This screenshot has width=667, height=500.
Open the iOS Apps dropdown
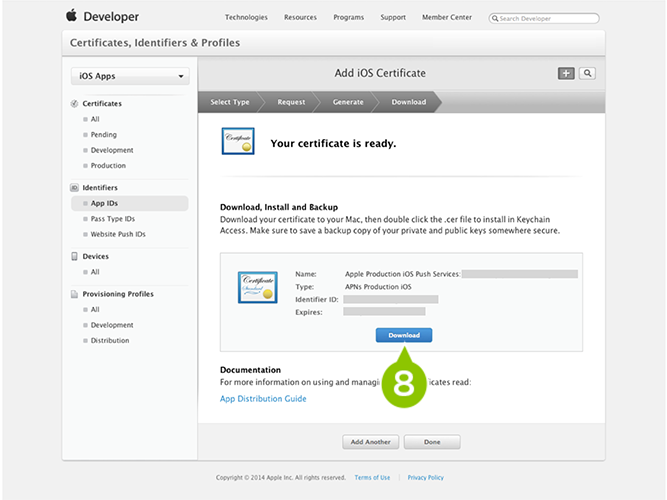coord(130,76)
